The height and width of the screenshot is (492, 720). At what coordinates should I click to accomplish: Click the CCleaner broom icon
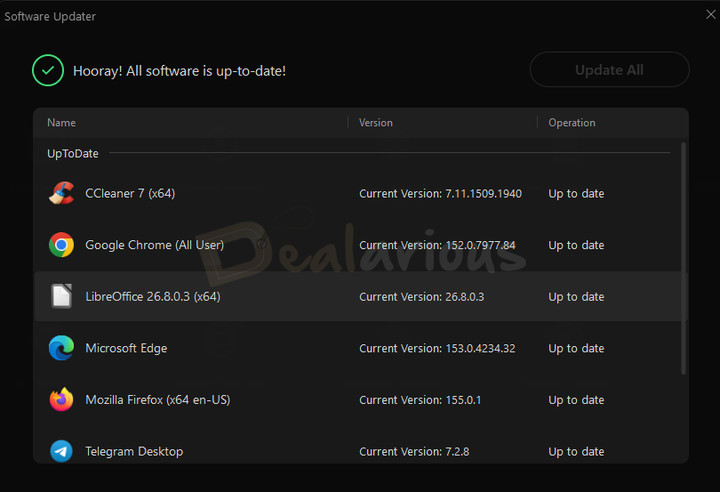pyautogui.click(x=62, y=193)
